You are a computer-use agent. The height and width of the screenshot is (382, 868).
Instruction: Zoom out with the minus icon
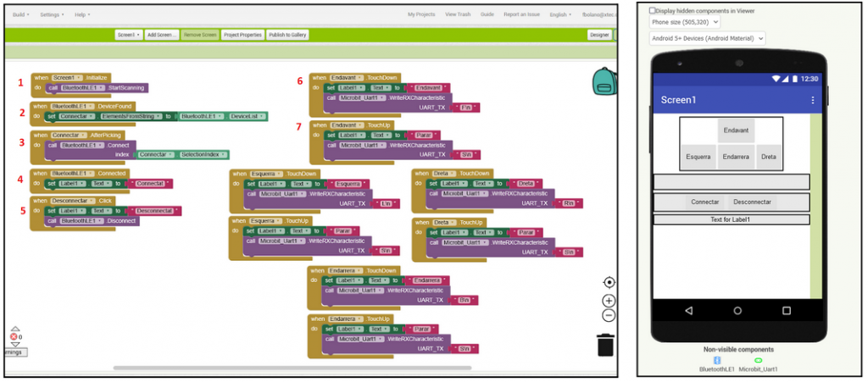click(609, 315)
